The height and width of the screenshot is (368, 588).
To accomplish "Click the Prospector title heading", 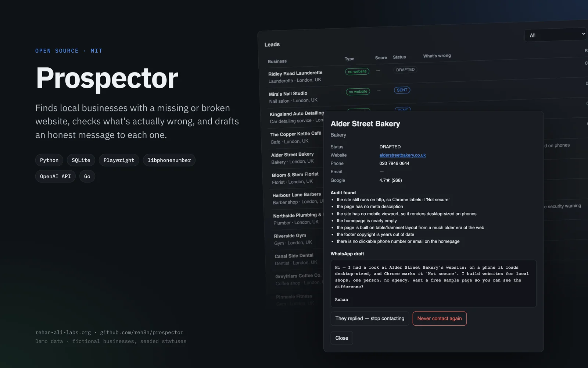I will (107, 78).
